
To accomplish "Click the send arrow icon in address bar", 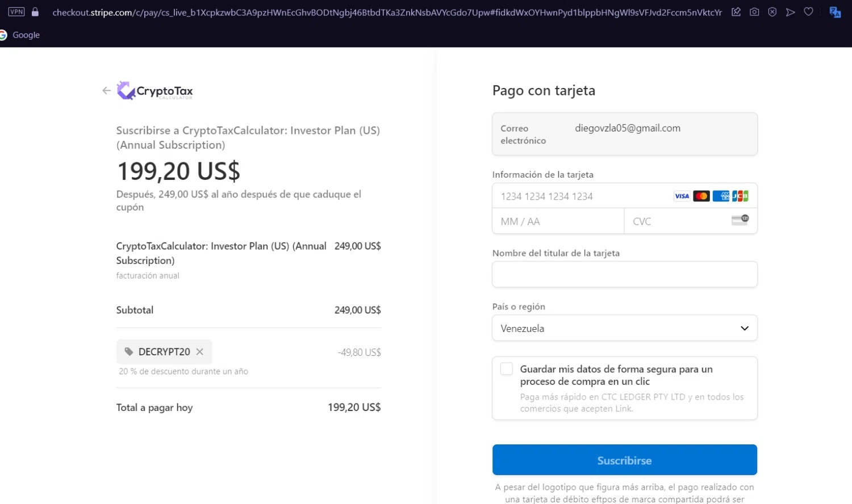I will point(791,11).
